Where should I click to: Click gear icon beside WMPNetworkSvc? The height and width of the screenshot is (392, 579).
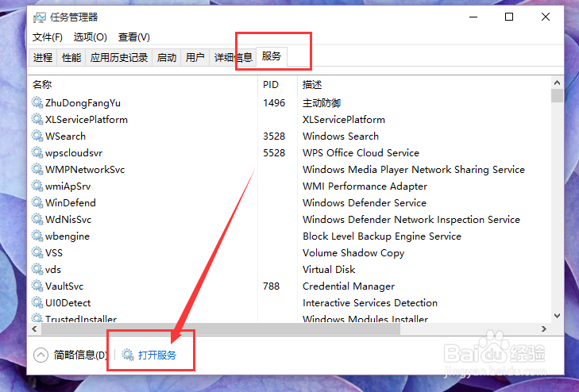(37, 169)
